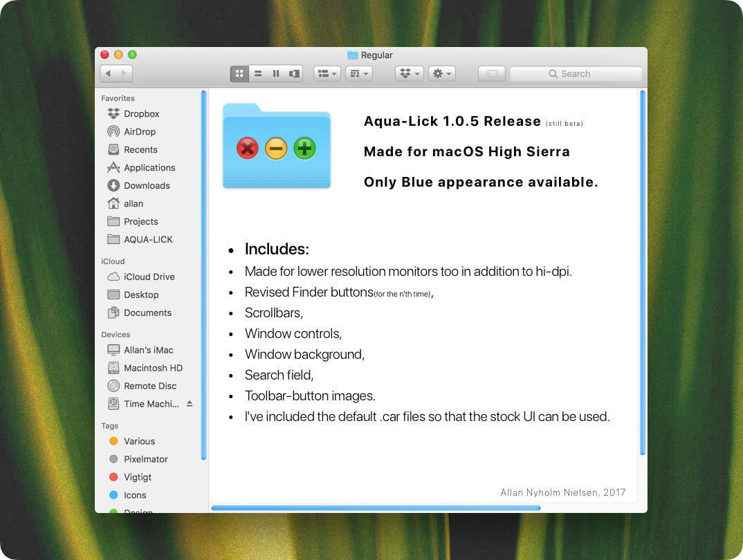Open the Projects folder in sidebar
Image resolution: width=743 pixels, height=560 pixels.
point(151,221)
